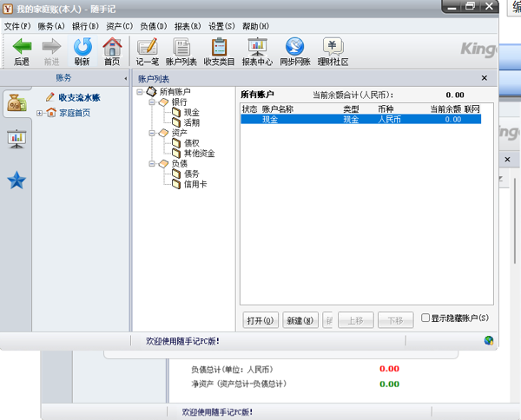Viewport: 521px width, 420px height.
Task: Select the 信用卡 account tree item
Action: click(x=195, y=184)
